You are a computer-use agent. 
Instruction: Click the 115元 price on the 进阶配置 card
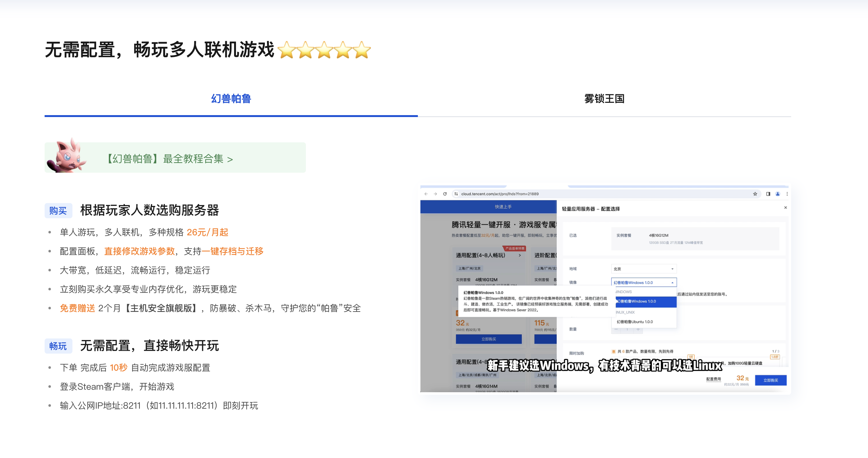tap(542, 323)
